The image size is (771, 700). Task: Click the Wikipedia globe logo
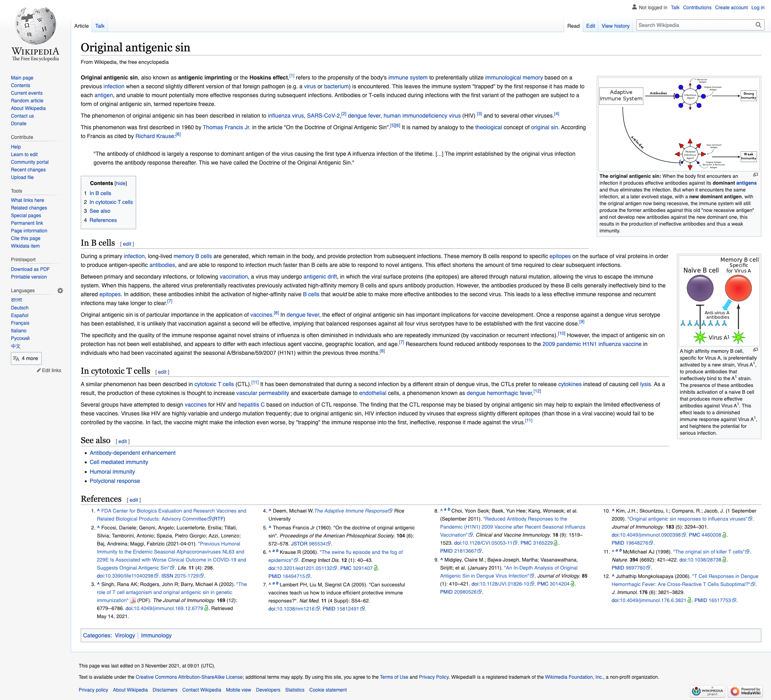point(35,26)
